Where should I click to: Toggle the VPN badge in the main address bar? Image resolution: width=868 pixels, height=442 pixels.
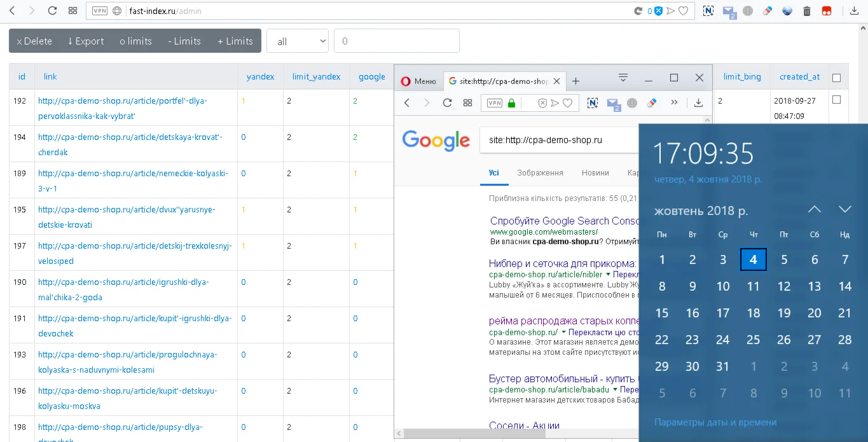click(100, 11)
